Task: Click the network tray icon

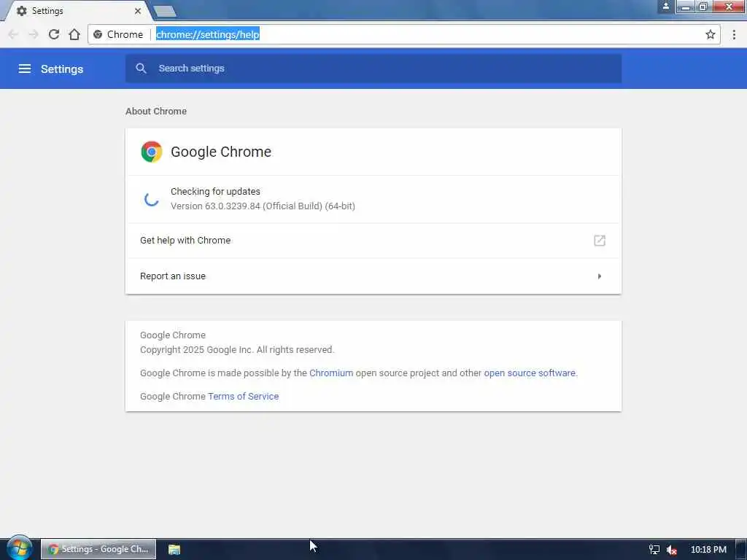Action: 654,550
